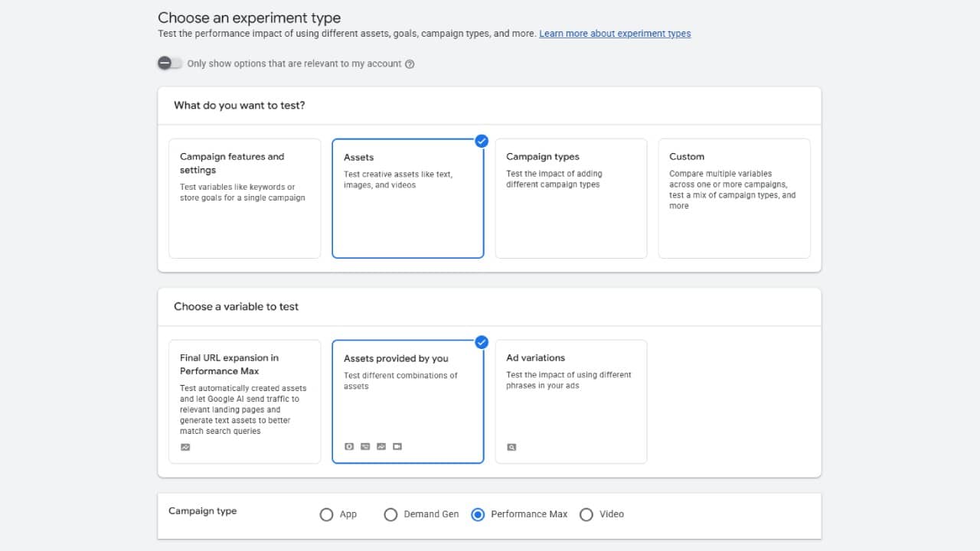Select the Ad variations variable card

coord(571,402)
